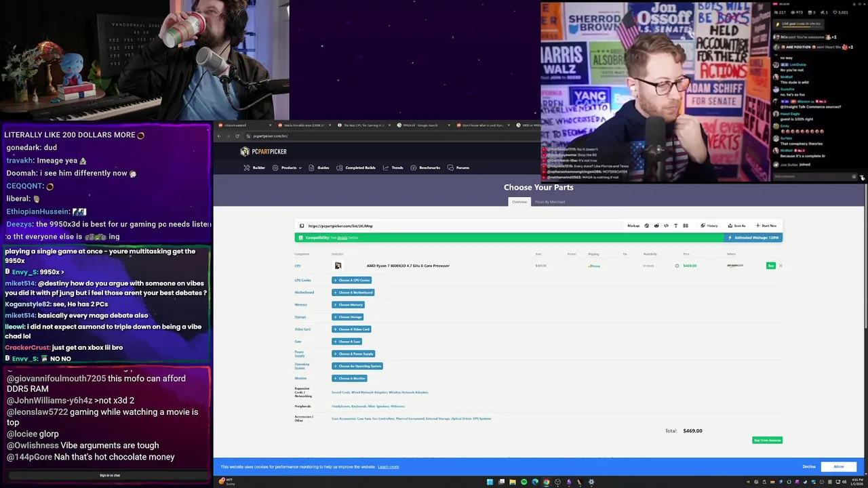
Task: Click Choose A Video Card button
Action: point(351,329)
